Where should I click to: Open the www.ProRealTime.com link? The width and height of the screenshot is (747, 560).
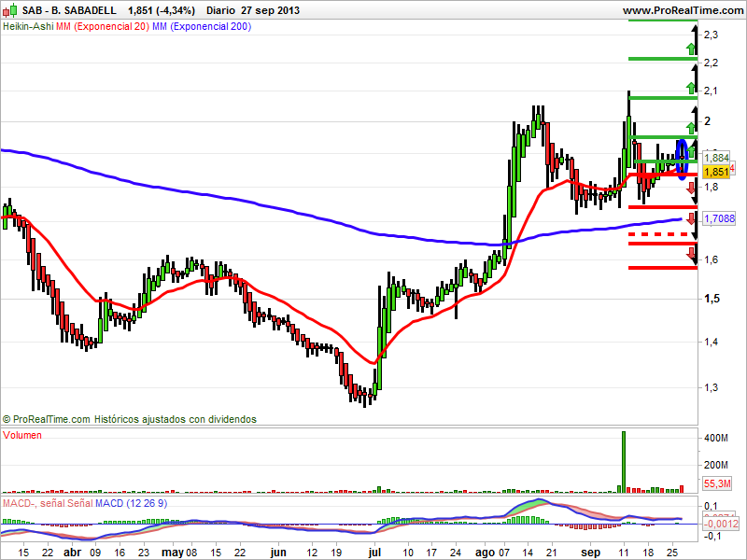[683, 10]
